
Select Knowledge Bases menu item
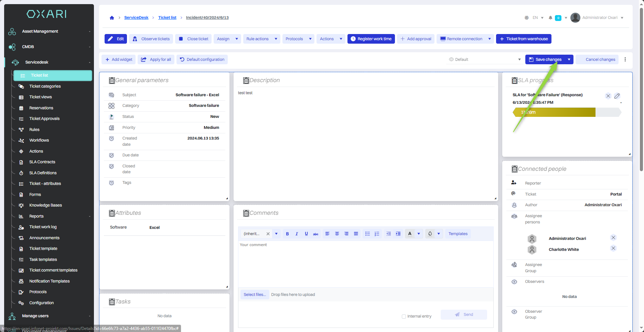tap(45, 205)
